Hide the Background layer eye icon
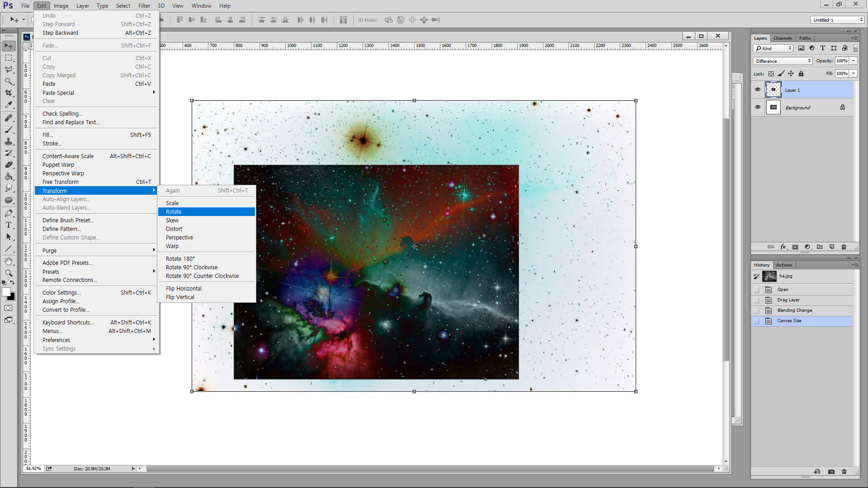The width and height of the screenshot is (868, 488). [x=758, y=107]
